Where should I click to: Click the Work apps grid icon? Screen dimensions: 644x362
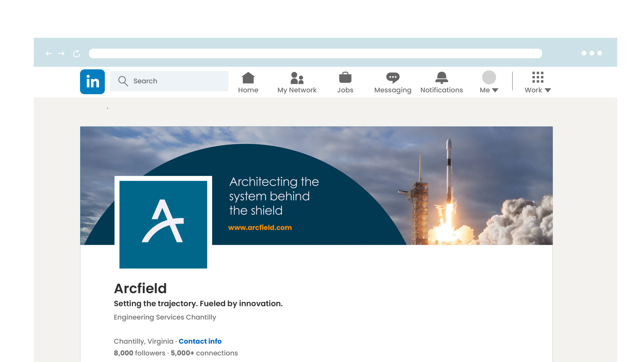click(538, 77)
